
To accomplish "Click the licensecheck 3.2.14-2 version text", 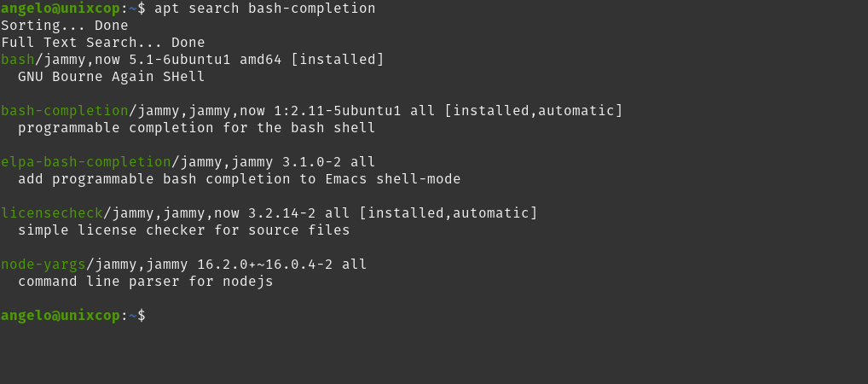I will [x=281, y=212].
